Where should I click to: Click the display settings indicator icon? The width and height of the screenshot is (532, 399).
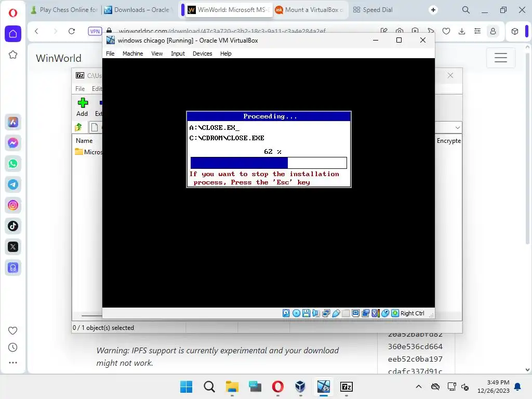(x=355, y=313)
